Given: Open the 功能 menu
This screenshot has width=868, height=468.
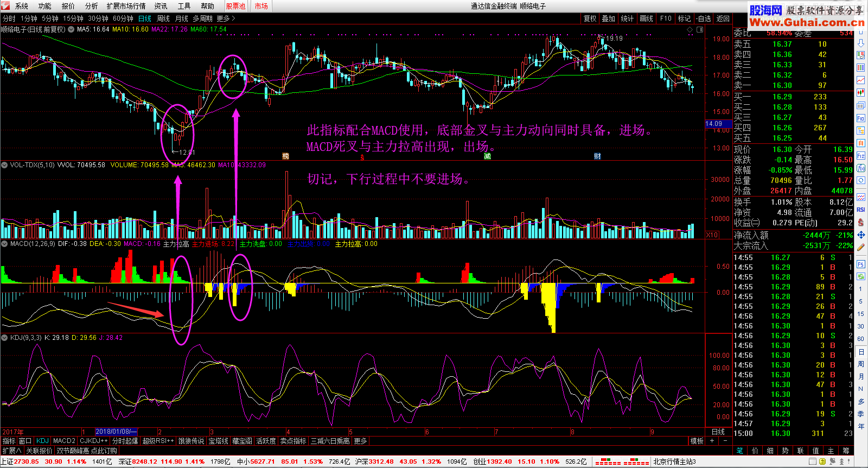Looking at the screenshot, I should [x=45, y=6].
